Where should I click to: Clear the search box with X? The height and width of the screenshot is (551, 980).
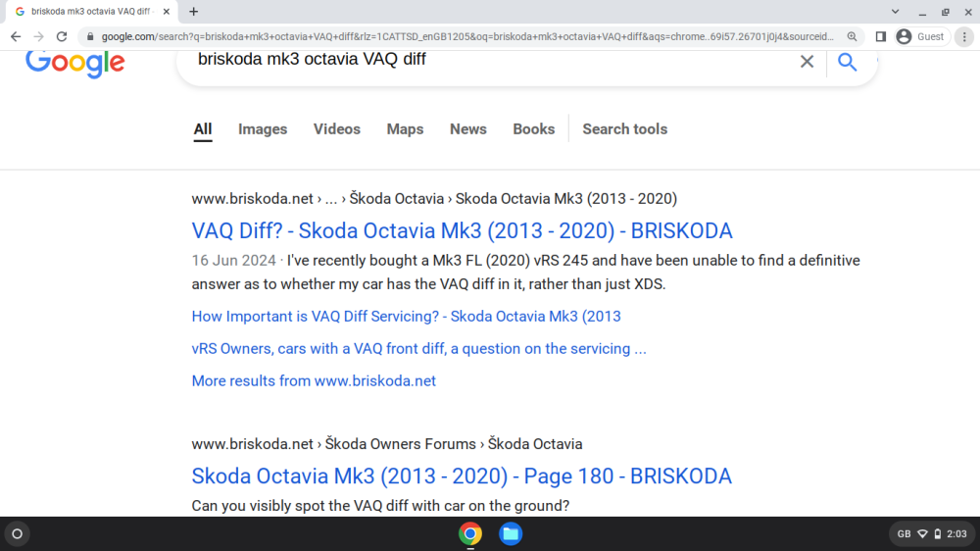click(x=807, y=62)
